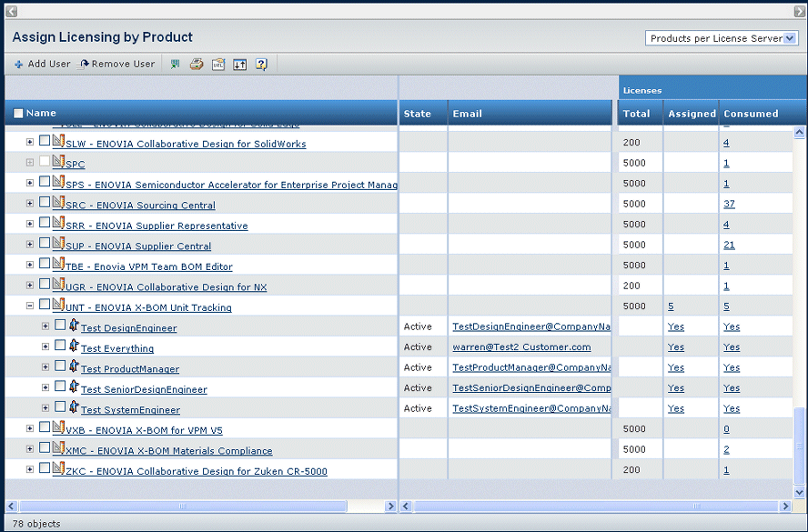The width and height of the screenshot is (808, 532).
Task: Click product icon beside SPS Semiconductor Accelerator
Action: pyautogui.click(x=59, y=182)
